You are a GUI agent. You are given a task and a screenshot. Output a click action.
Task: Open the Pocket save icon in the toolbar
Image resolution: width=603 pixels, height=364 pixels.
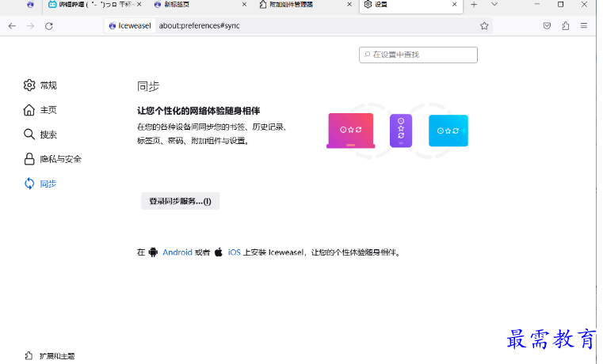click(x=547, y=26)
